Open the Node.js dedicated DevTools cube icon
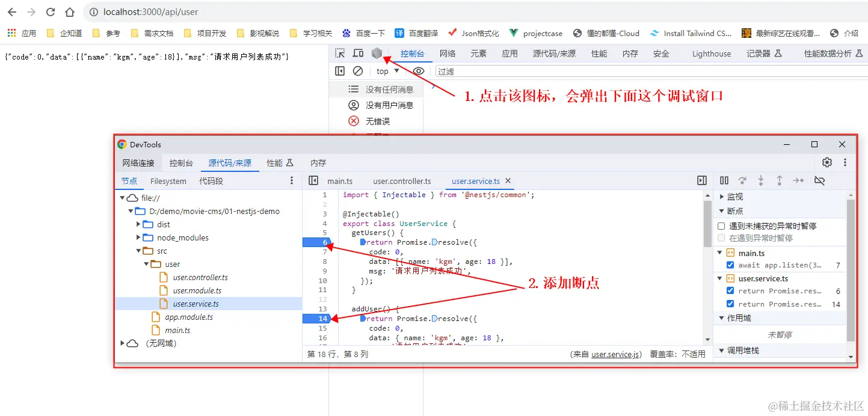Image resolution: width=868 pixels, height=416 pixels. [x=377, y=54]
